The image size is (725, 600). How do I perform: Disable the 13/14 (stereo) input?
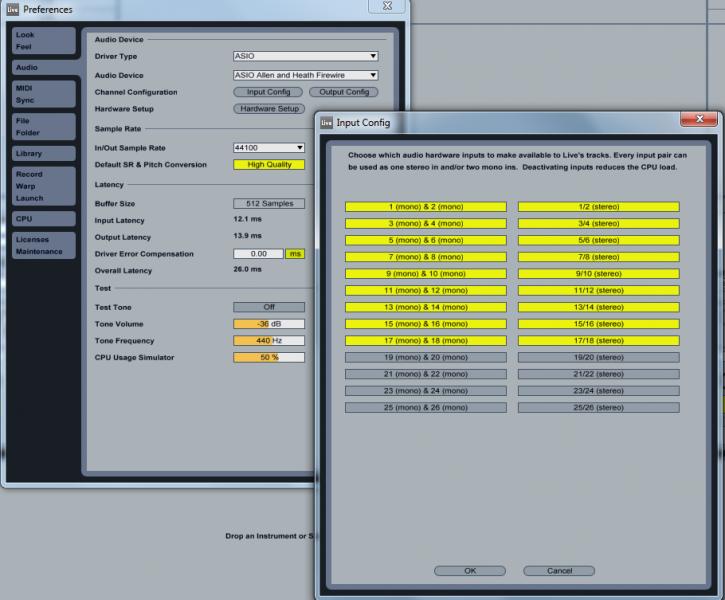[599, 307]
